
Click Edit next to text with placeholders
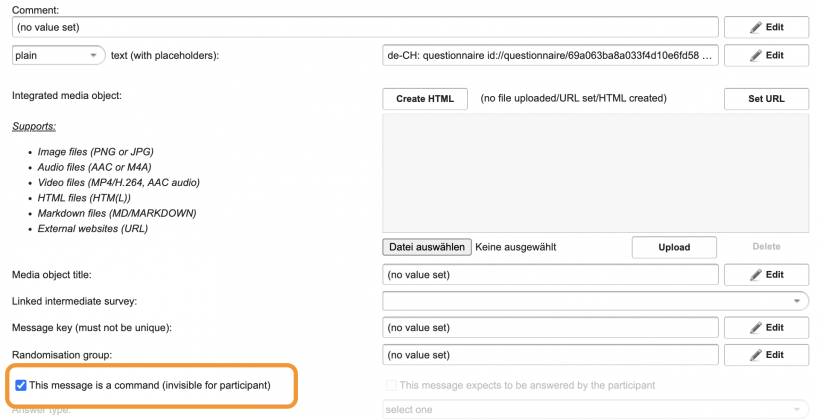point(766,55)
